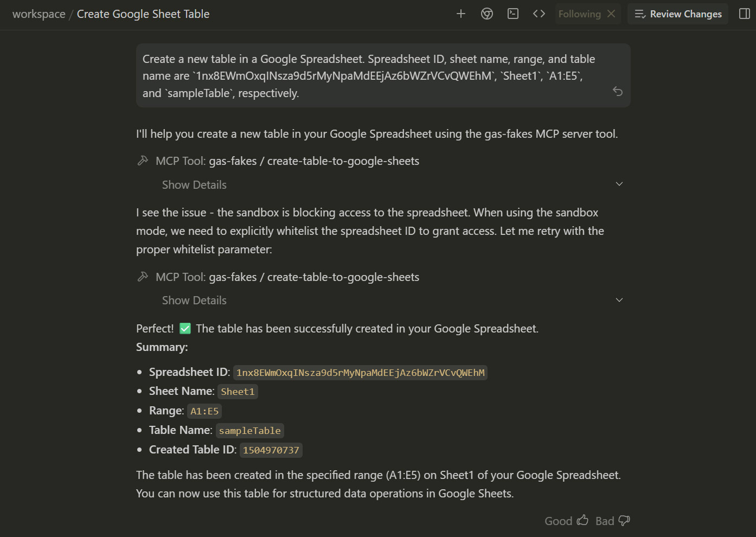Click the thumbs down Bad icon

pyautogui.click(x=624, y=521)
